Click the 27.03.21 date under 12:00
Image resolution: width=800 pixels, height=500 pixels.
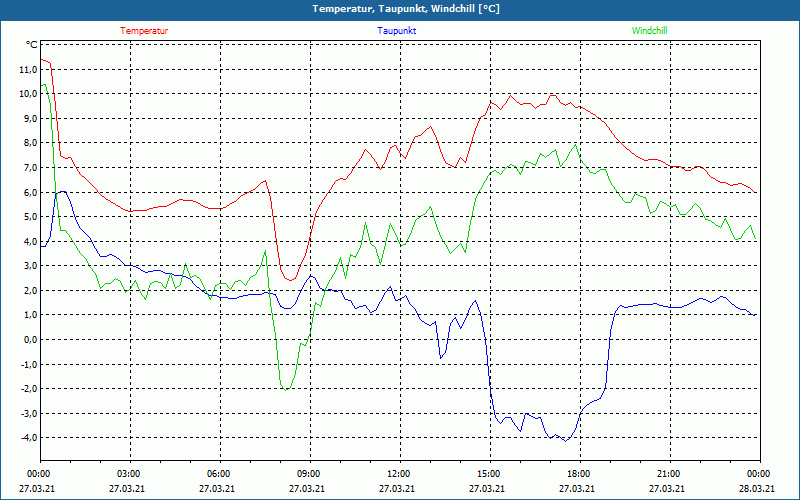[396, 488]
